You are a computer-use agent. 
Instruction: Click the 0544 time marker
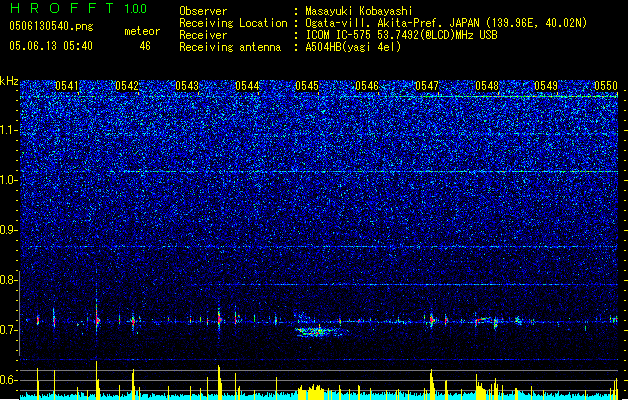click(x=247, y=86)
